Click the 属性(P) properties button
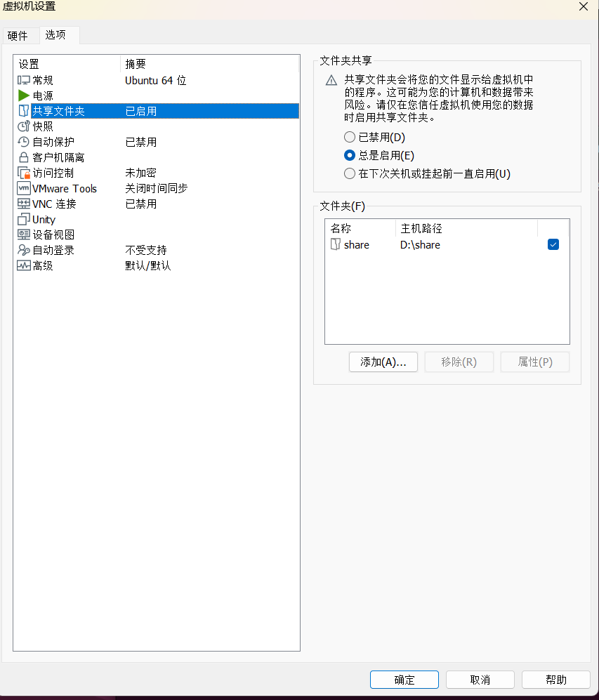599x700 pixels. [x=535, y=362]
